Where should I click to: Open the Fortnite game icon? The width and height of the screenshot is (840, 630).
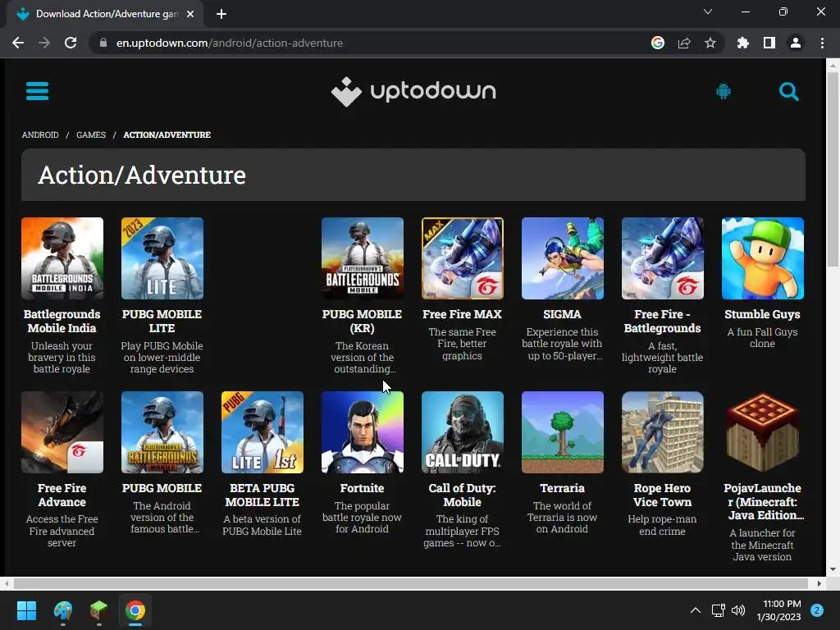363,432
